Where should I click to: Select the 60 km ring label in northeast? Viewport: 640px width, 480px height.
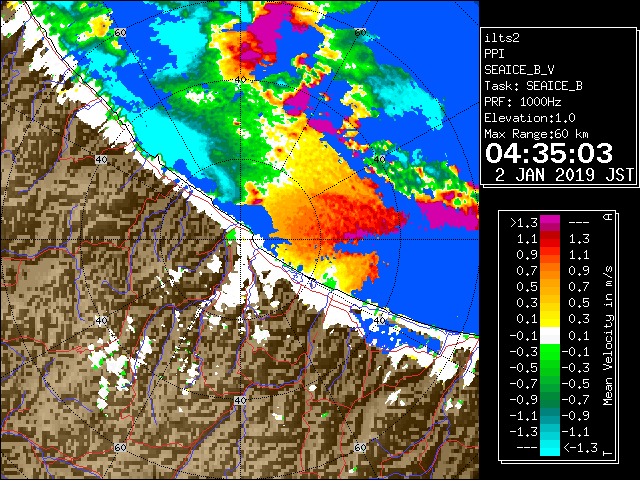360,32
